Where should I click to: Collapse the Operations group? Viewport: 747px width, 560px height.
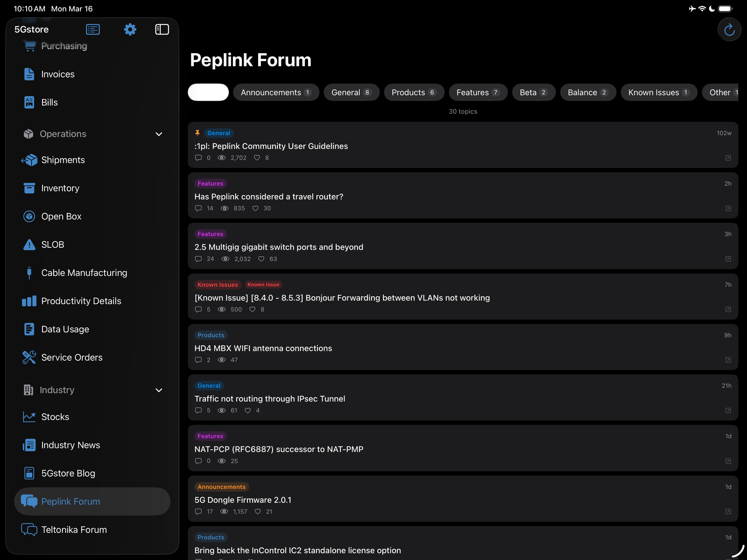pyautogui.click(x=159, y=134)
